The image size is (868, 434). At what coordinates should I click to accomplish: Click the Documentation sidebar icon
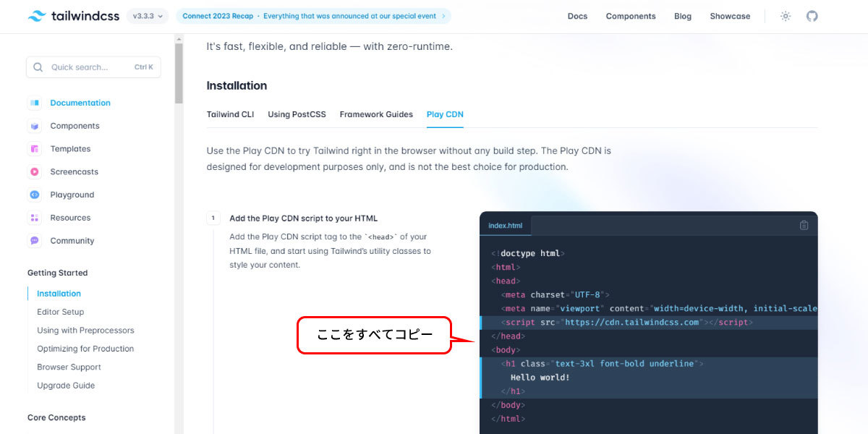(35, 103)
